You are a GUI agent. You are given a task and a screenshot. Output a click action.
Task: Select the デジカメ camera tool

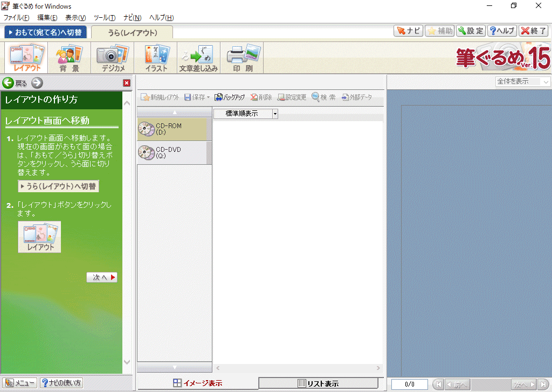[113, 58]
